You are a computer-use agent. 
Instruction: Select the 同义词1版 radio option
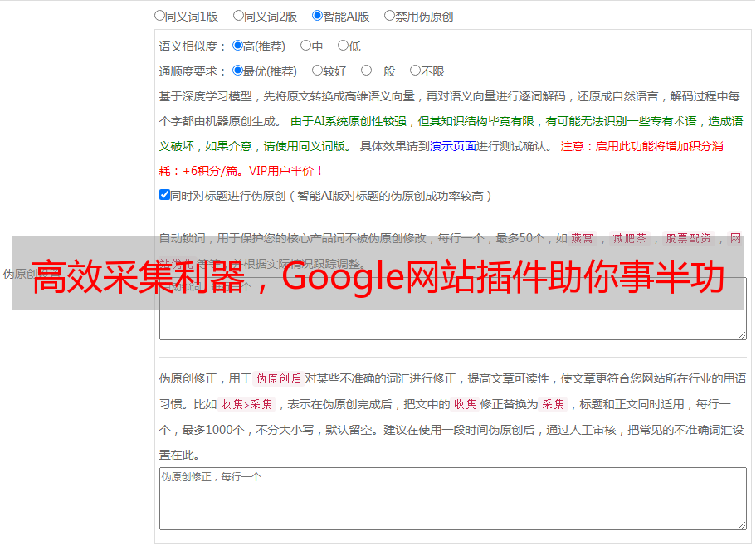point(159,16)
